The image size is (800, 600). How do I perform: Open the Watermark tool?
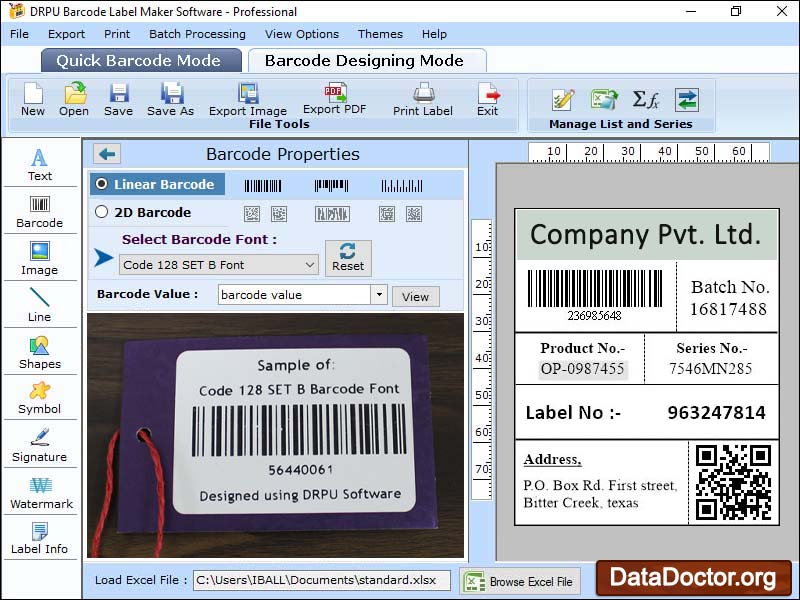[x=40, y=492]
